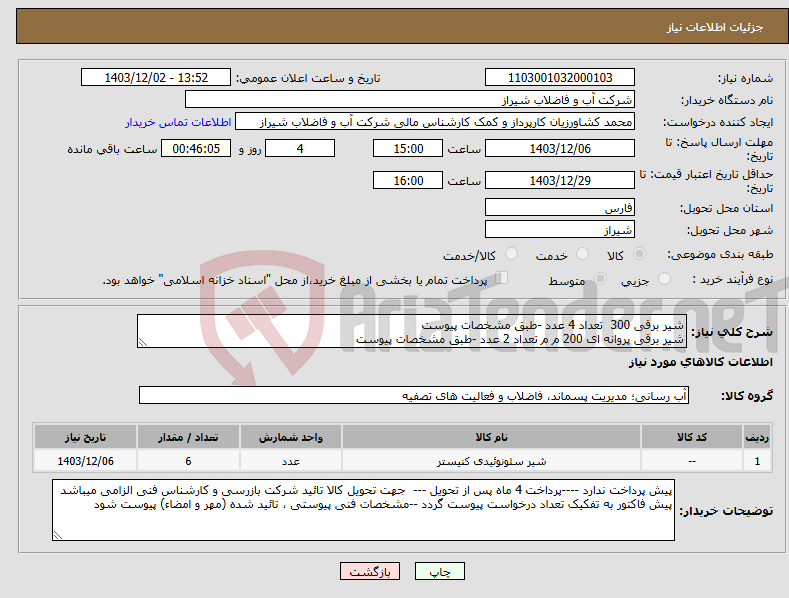This screenshot has height=598, width=789.
Task: Click the resize handle of the need description box
Action: [x=143, y=342]
